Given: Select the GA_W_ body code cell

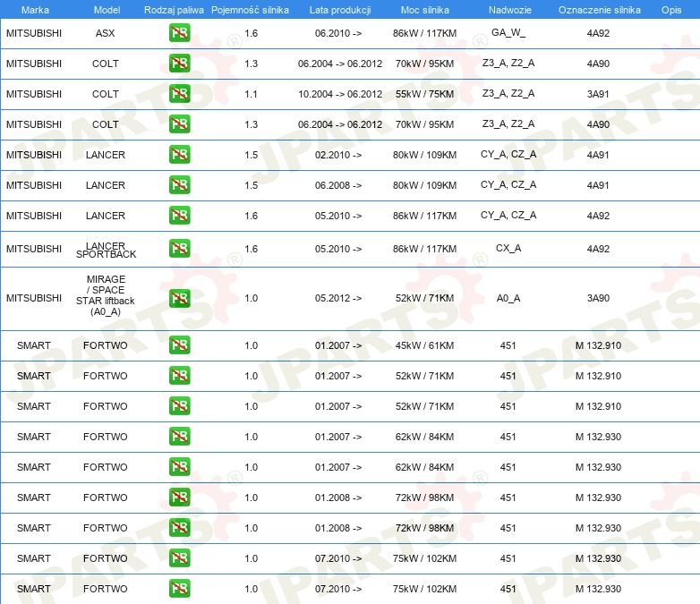Looking at the screenshot, I should (508, 32).
